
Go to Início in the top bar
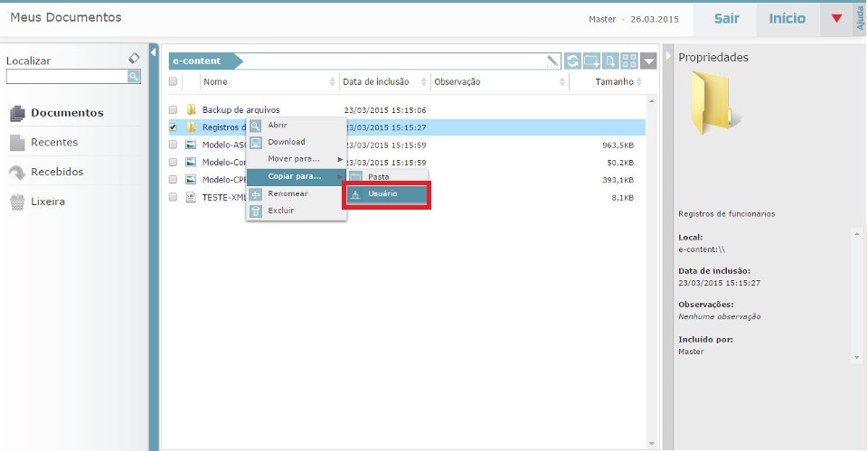click(x=788, y=19)
